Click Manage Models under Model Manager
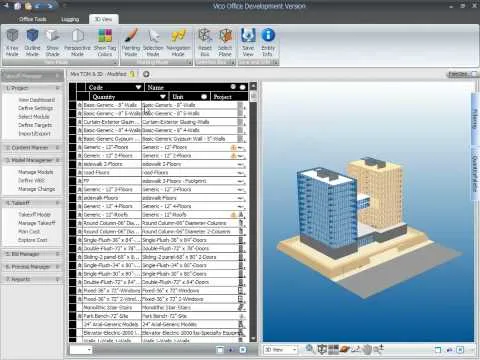The height and width of the screenshot is (360, 480). point(36,172)
